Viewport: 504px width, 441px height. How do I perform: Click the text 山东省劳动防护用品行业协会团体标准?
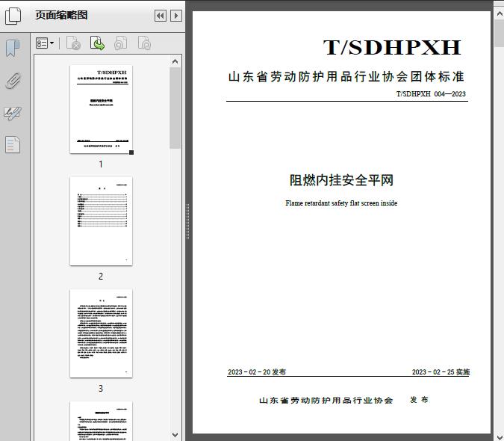point(346,76)
